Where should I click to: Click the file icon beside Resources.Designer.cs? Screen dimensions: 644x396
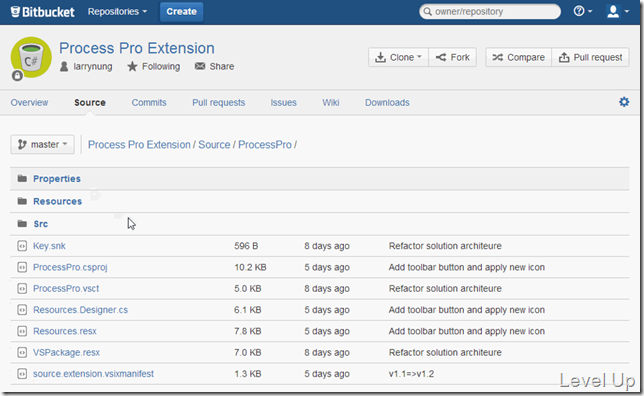[x=22, y=310]
